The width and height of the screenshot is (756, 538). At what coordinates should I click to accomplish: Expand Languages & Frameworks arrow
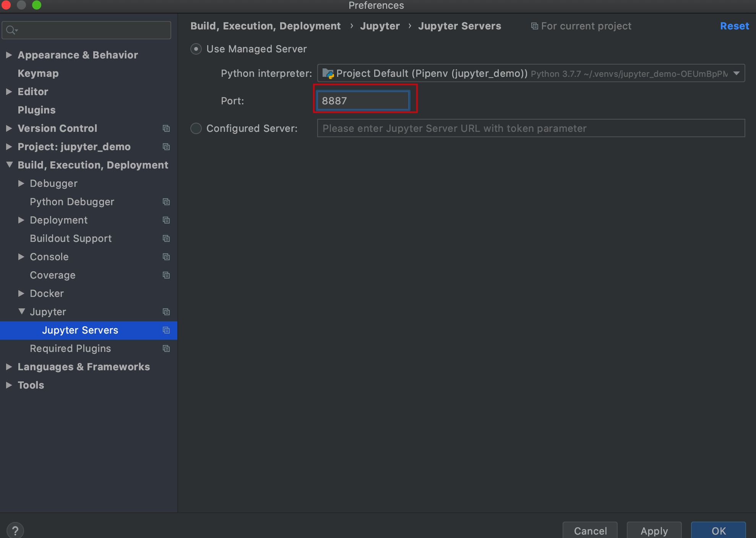click(x=9, y=367)
